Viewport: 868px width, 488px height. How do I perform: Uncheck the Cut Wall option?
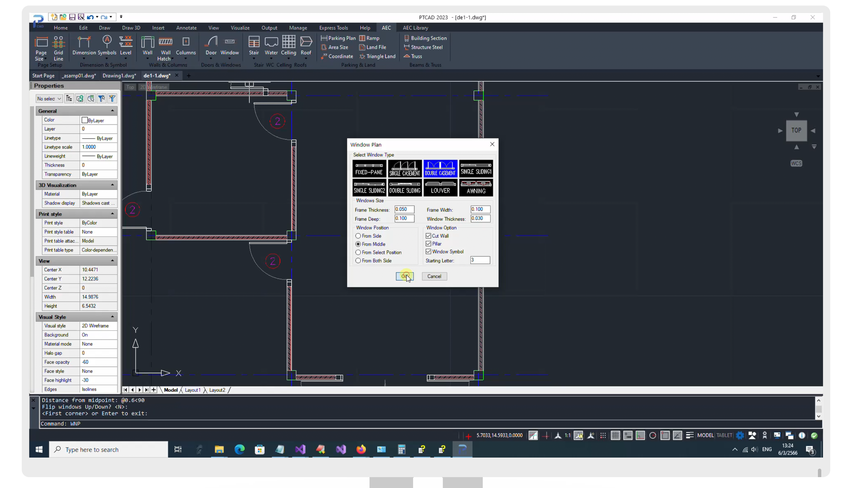(428, 236)
